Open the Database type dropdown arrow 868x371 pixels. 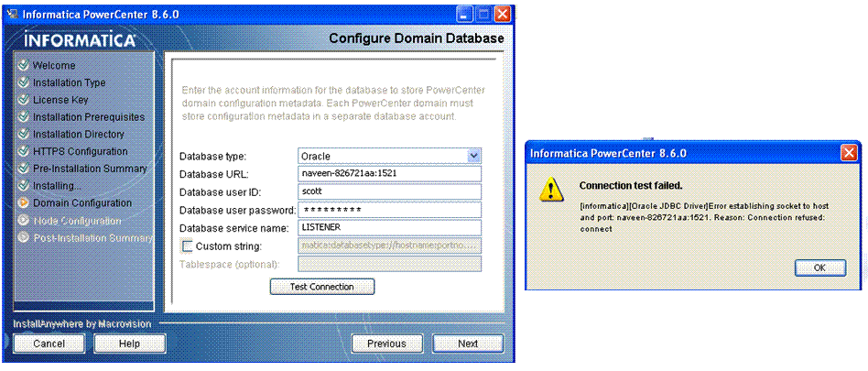click(x=473, y=156)
